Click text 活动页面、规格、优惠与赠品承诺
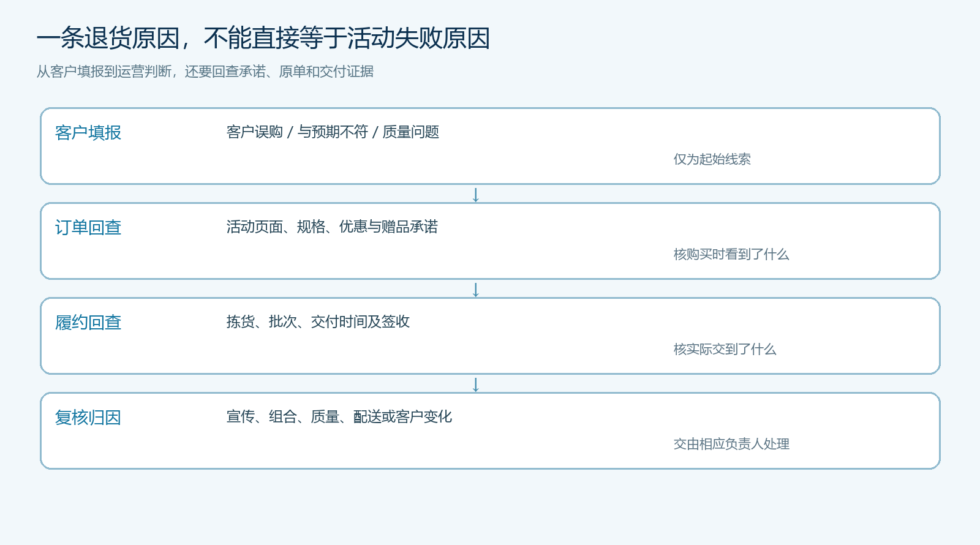Screen dimensions: 980x545 tap(332, 227)
